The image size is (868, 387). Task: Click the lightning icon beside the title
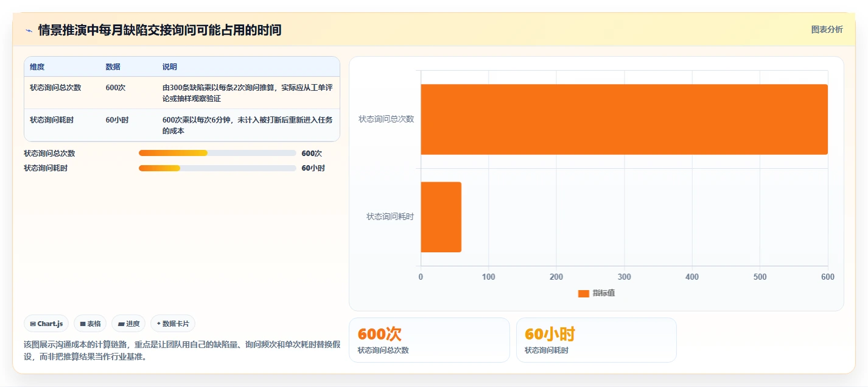[29, 30]
